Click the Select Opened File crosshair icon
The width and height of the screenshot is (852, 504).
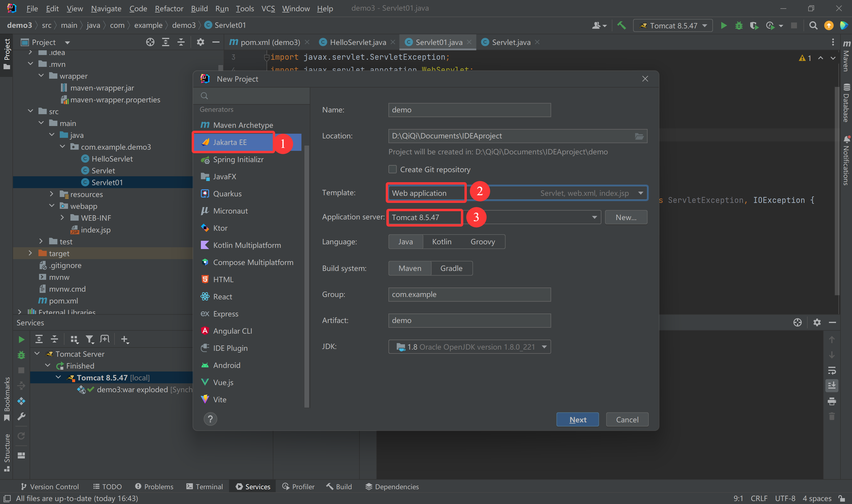(x=150, y=42)
